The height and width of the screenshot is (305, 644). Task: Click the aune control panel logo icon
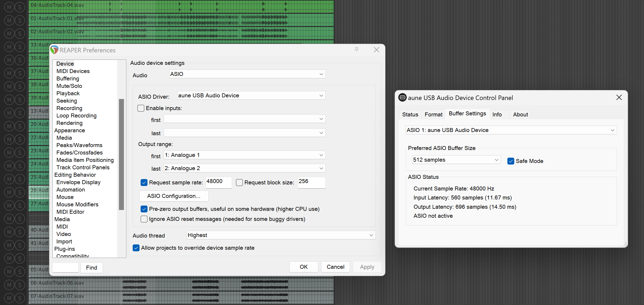(402, 98)
